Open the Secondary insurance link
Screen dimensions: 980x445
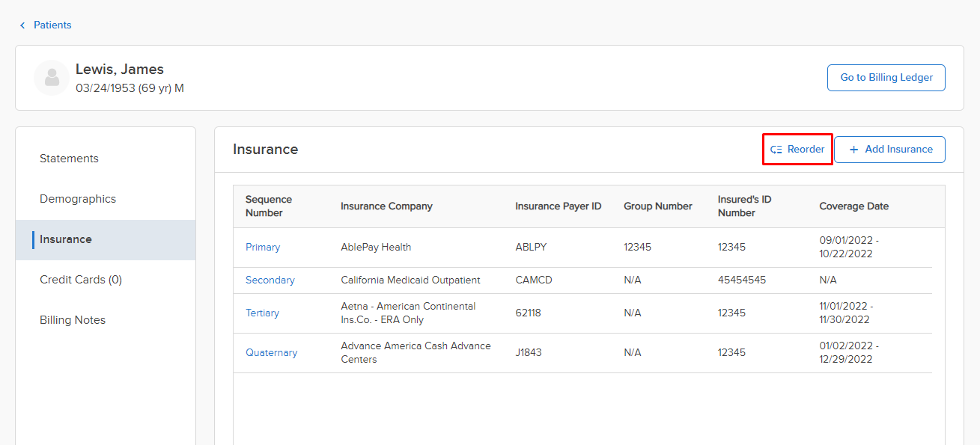pyautogui.click(x=270, y=280)
